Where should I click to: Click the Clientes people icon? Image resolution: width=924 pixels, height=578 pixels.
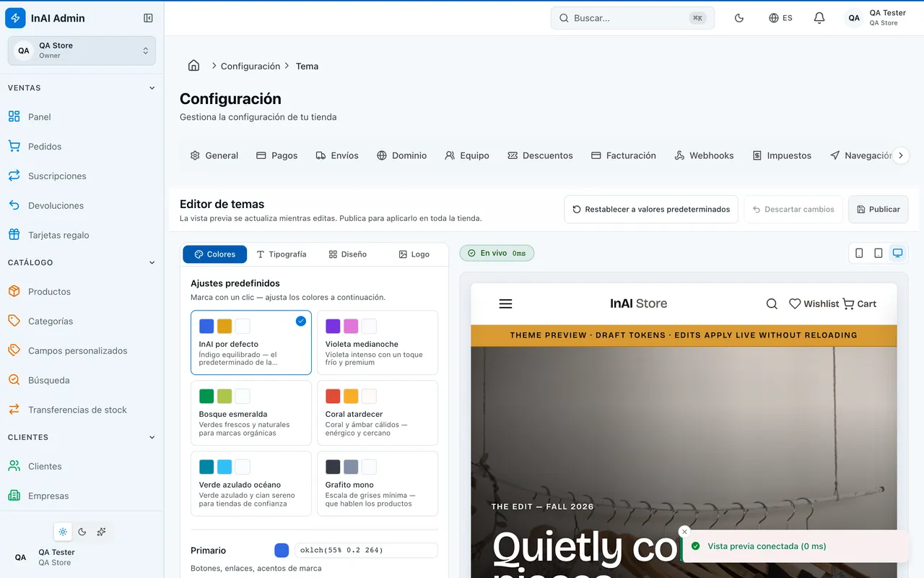click(x=14, y=466)
